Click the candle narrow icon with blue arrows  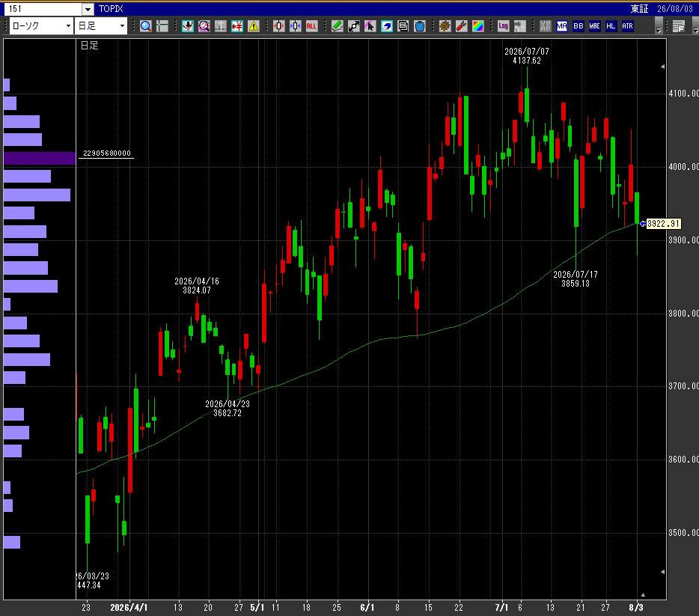pos(296,26)
